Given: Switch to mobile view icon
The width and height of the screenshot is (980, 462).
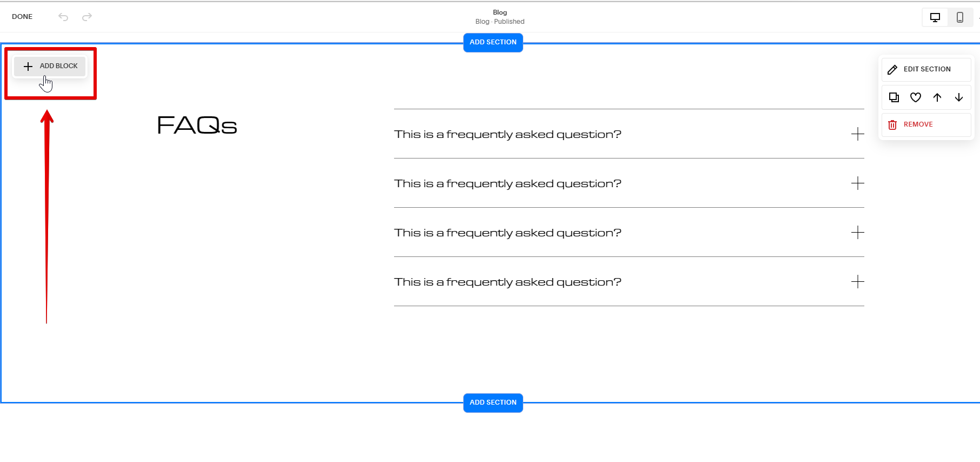Looking at the screenshot, I should (960, 17).
